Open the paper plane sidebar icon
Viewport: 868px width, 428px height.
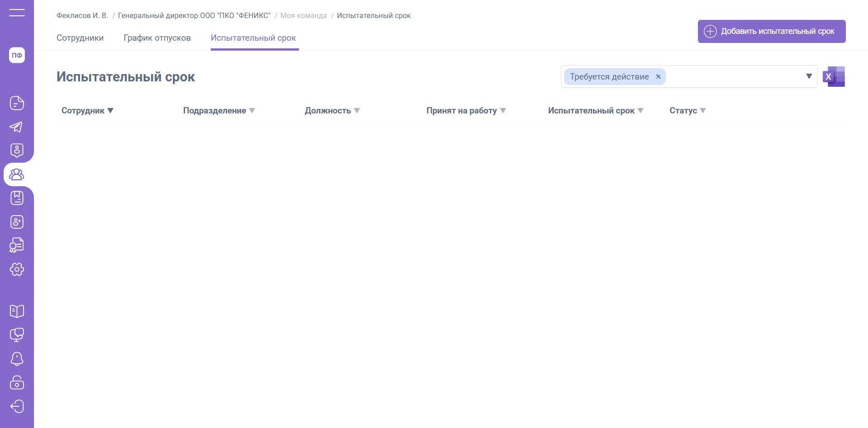coord(16,127)
